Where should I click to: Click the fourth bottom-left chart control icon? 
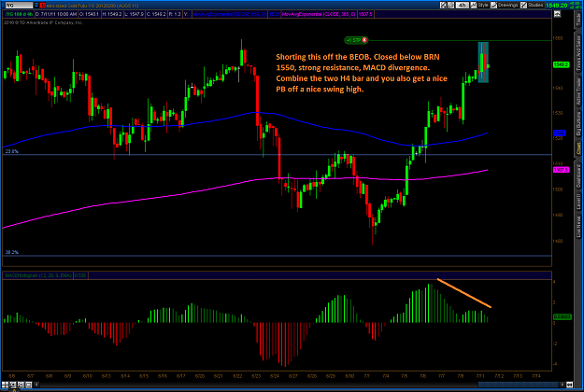[28, 385]
